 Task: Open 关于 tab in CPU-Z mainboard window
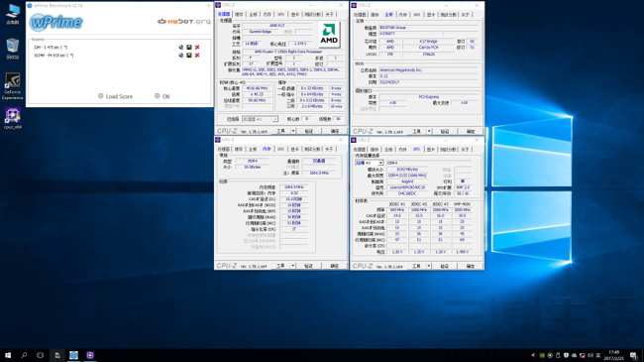465,15
